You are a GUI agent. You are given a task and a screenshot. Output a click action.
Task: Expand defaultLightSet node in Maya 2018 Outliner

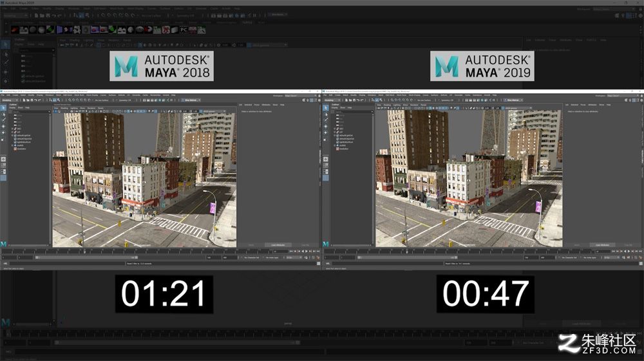[x=12, y=135]
